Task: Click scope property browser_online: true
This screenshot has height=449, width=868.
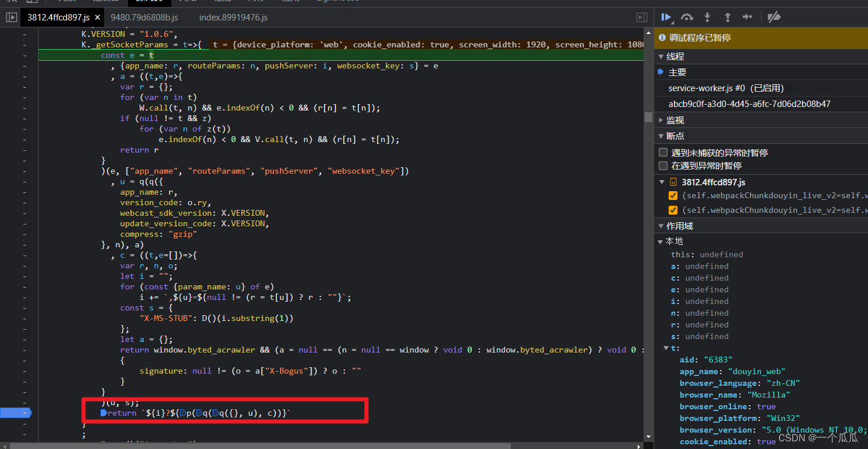Action: 728,406
